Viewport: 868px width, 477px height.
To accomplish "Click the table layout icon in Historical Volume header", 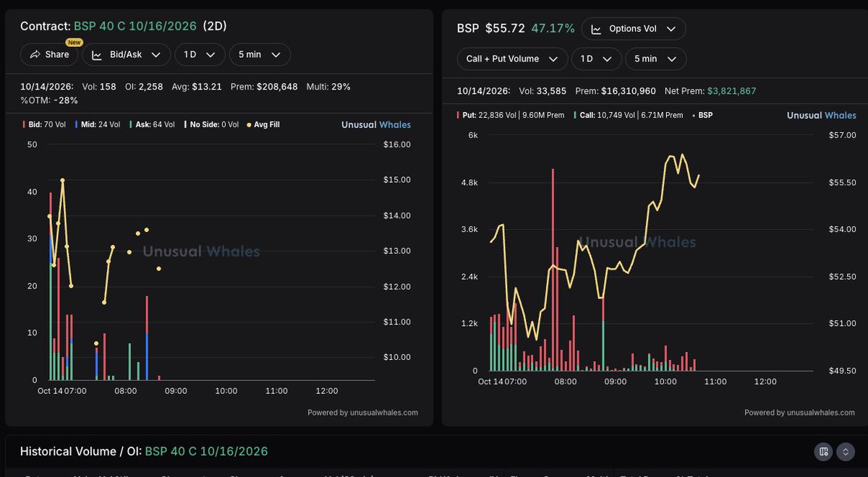I will pyautogui.click(x=823, y=452).
